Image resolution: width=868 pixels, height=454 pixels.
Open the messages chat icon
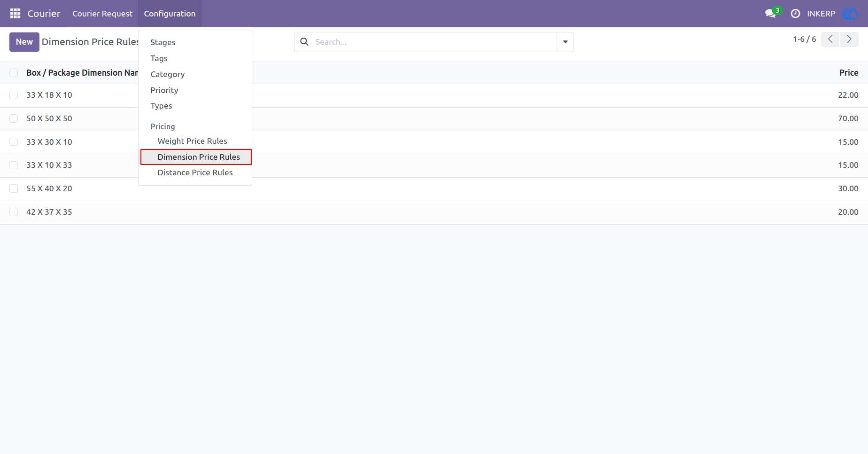point(770,14)
